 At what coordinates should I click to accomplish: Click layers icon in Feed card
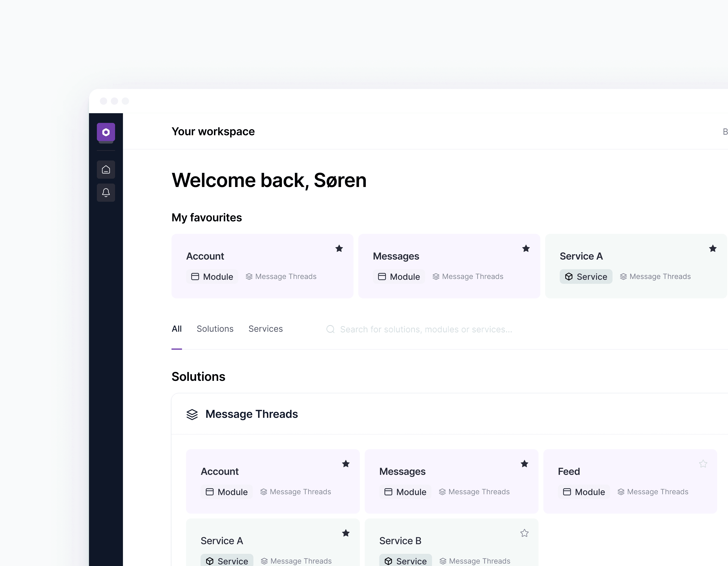(621, 492)
